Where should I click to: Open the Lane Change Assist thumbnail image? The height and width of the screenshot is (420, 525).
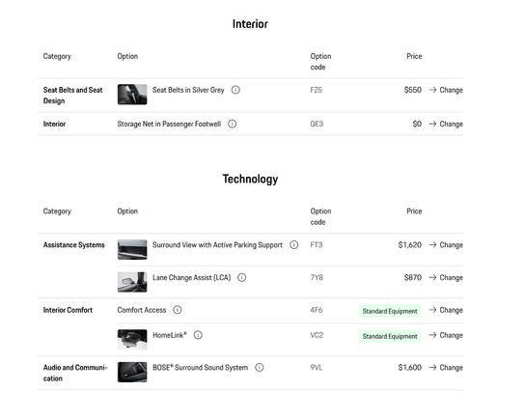pyautogui.click(x=132, y=282)
